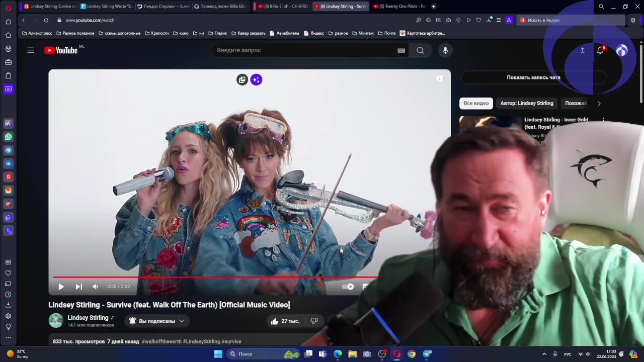The height and width of the screenshot is (362, 644).
Task: Switch to the Twenty One Pilots tab
Action: [x=399, y=7]
